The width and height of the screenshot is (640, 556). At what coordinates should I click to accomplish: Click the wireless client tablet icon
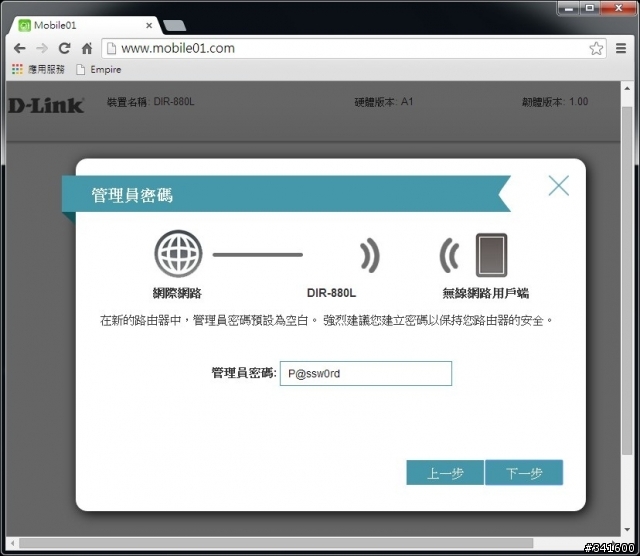pyautogui.click(x=491, y=255)
